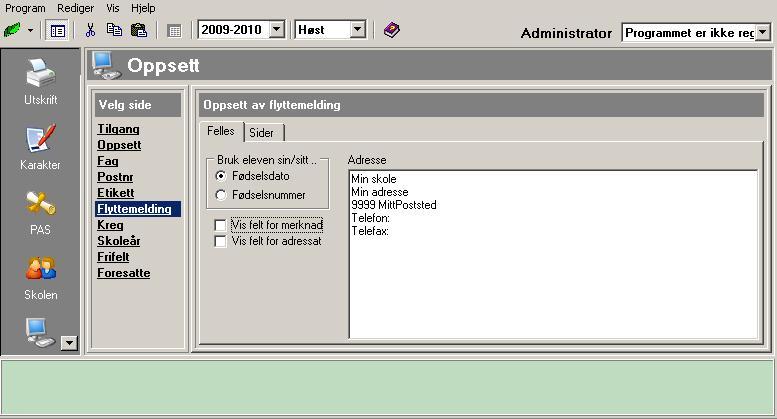Select the Fødselsnummer radio button

[x=222, y=195]
